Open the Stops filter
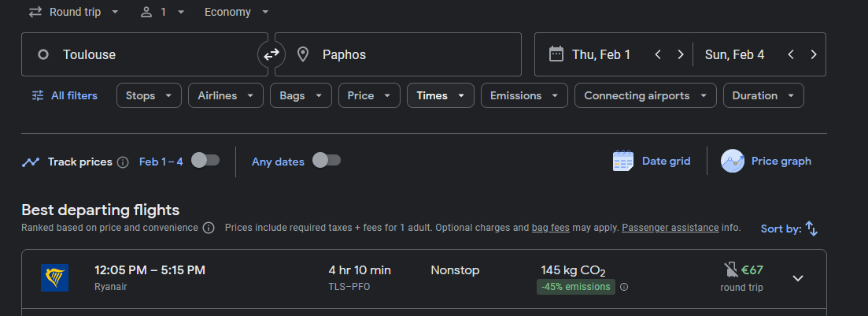 [x=149, y=95]
